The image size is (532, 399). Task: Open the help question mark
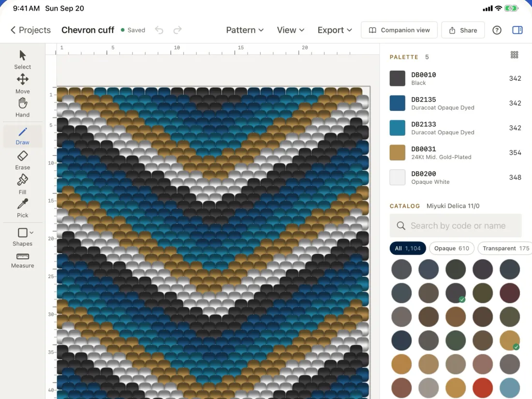point(497,30)
